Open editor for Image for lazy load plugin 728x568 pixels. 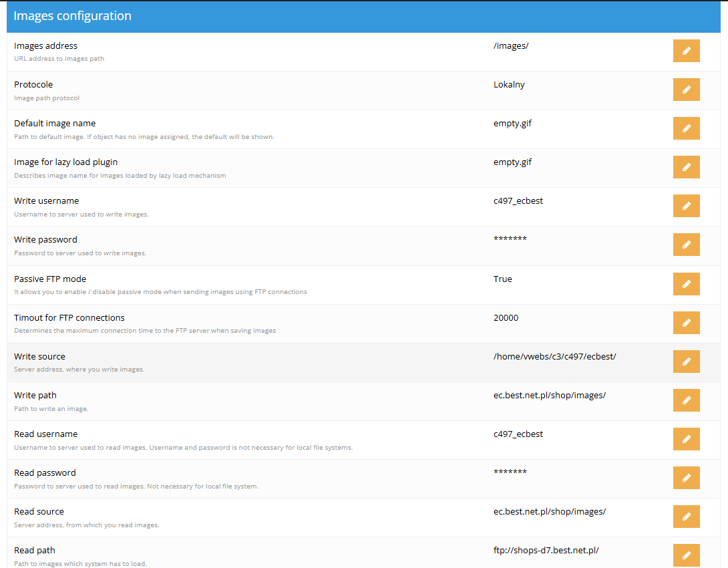tap(686, 167)
